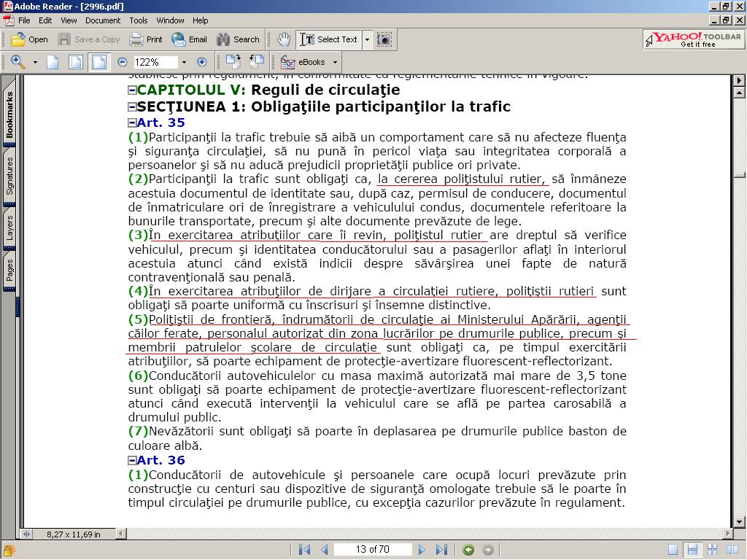Click the Save a Copy button
The image size is (747, 560).
coord(89,39)
